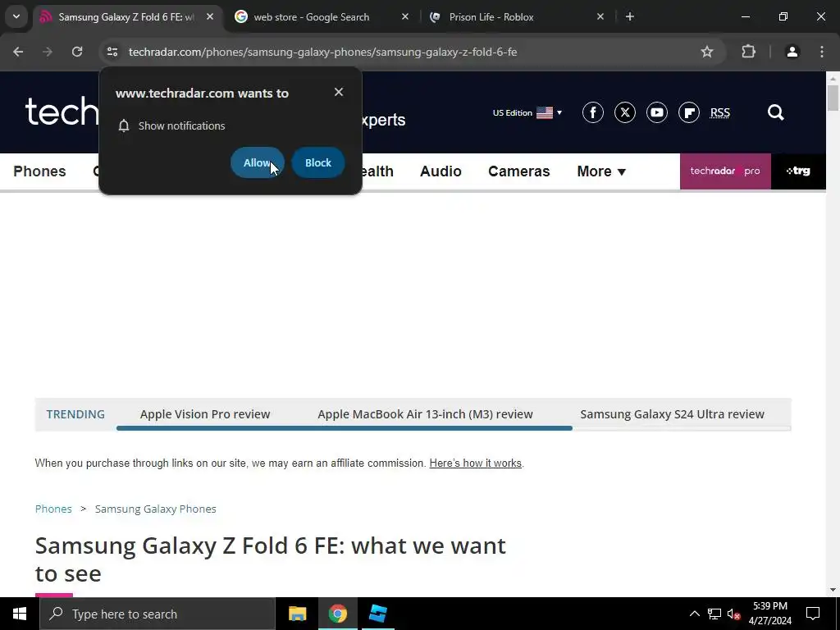Click the Windows taskbar search box

[x=157, y=614]
